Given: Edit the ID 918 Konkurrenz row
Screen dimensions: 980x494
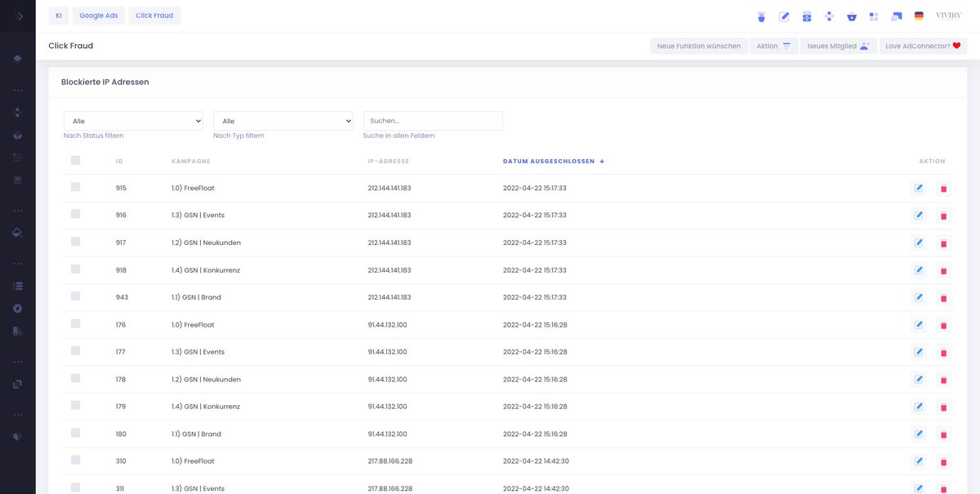Looking at the screenshot, I should 919,269.
